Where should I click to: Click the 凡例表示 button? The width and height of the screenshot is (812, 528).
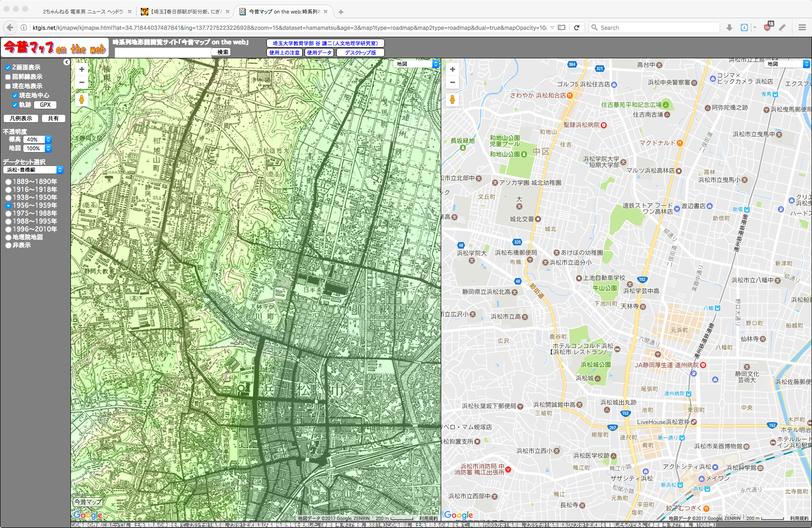(x=21, y=118)
